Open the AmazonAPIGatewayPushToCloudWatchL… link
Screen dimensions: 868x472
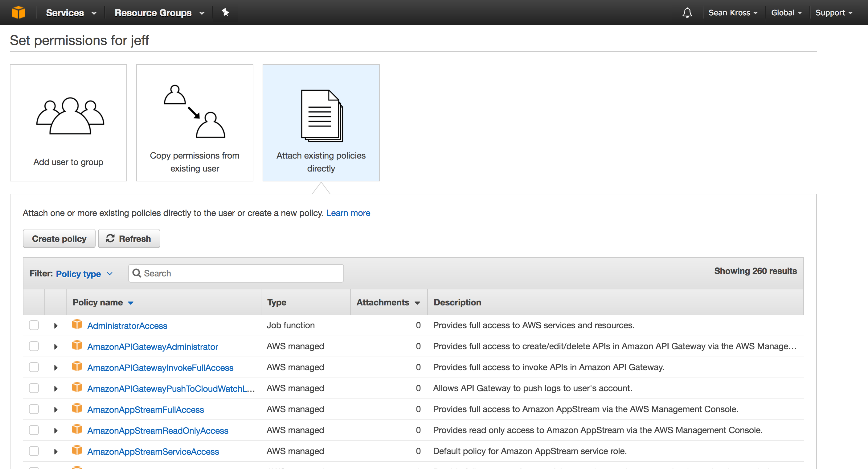pyautogui.click(x=171, y=389)
